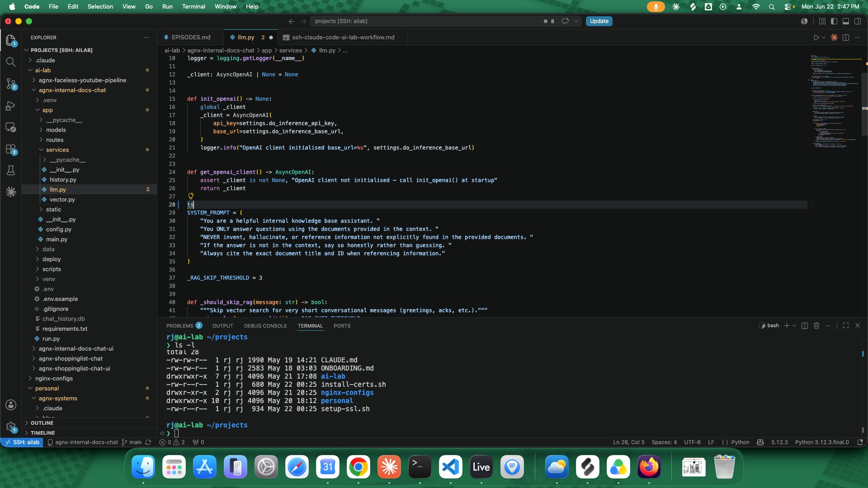
Task: Open the Manage gear icon
Action: coord(11,427)
